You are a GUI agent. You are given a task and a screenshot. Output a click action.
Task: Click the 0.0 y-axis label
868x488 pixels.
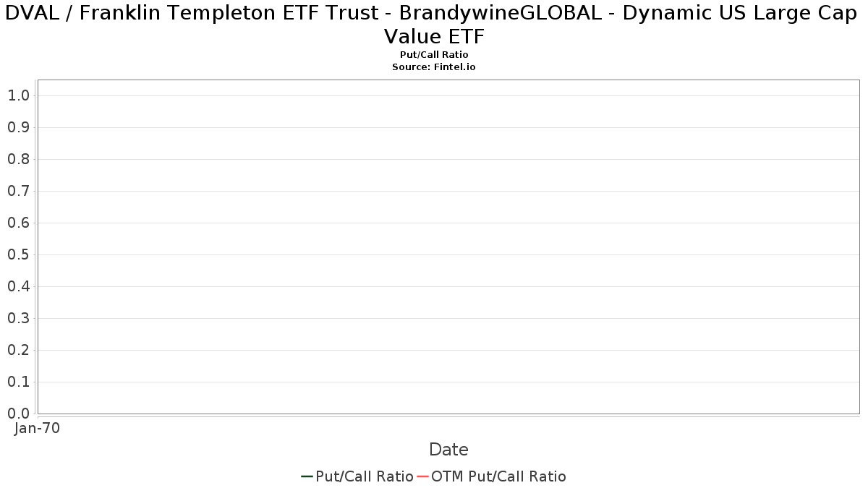18,414
